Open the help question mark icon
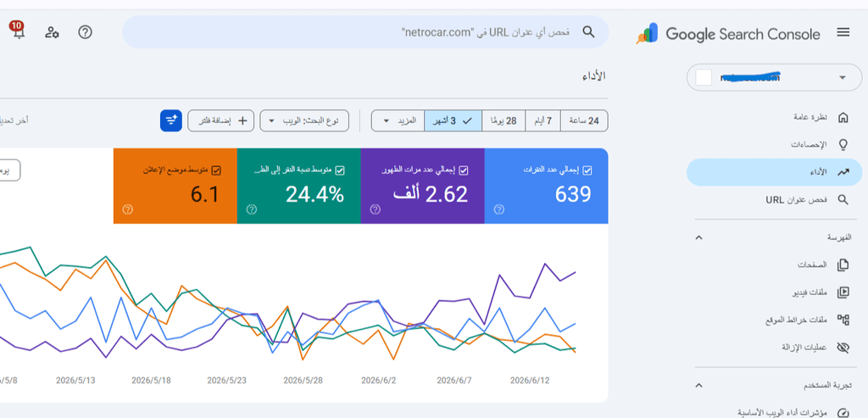Screen dimensions: 868x418 85,32
